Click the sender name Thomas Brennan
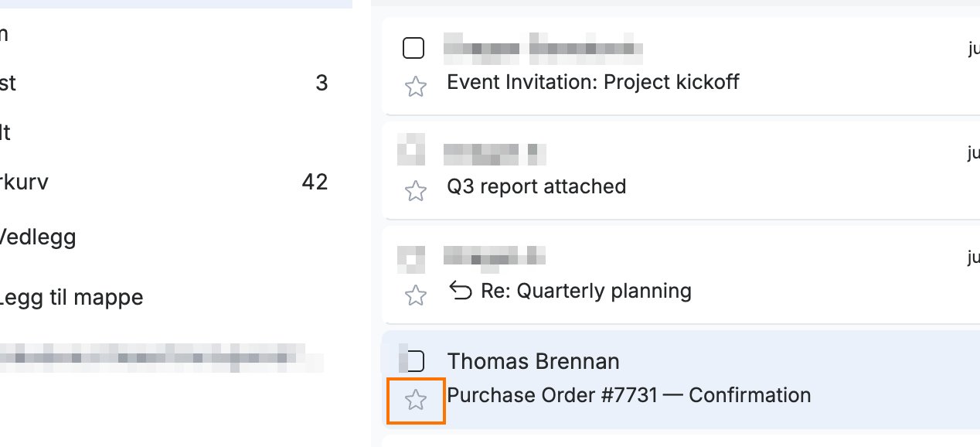Viewport: 980px width, 447px height. coord(533,361)
